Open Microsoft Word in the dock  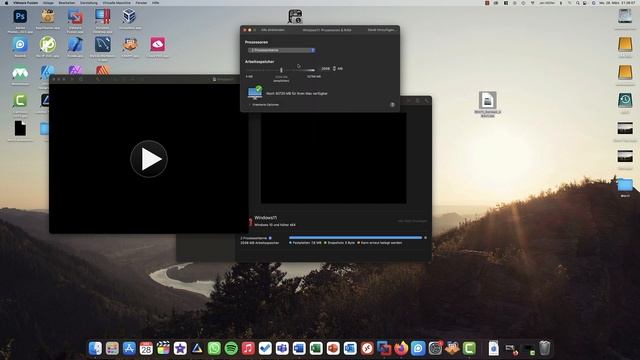point(299,348)
